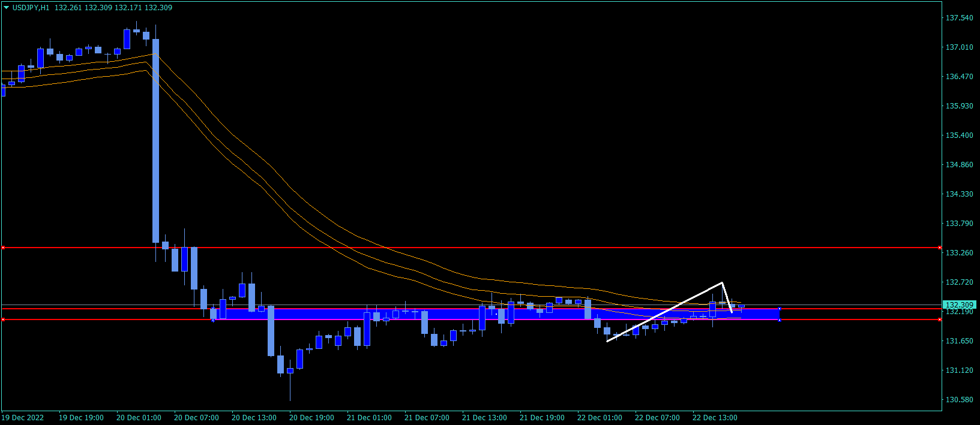980x425 pixels.
Task: Click the 20 Dec 19:00 time axis label
Action: (x=311, y=418)
